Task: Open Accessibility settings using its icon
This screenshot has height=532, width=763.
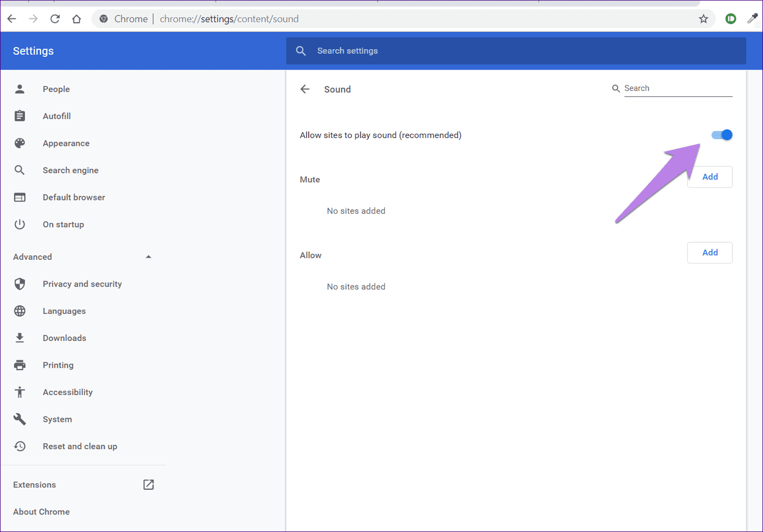Action: (20, 392)
